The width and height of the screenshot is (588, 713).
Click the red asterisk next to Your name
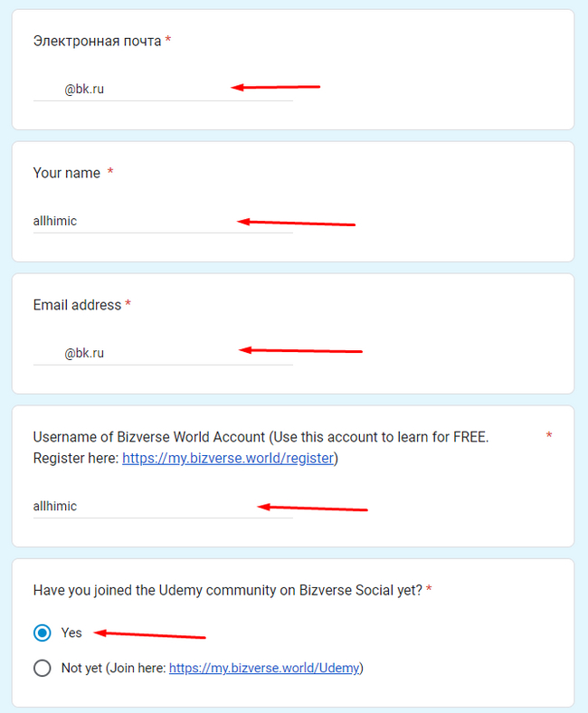coord(110,173)
